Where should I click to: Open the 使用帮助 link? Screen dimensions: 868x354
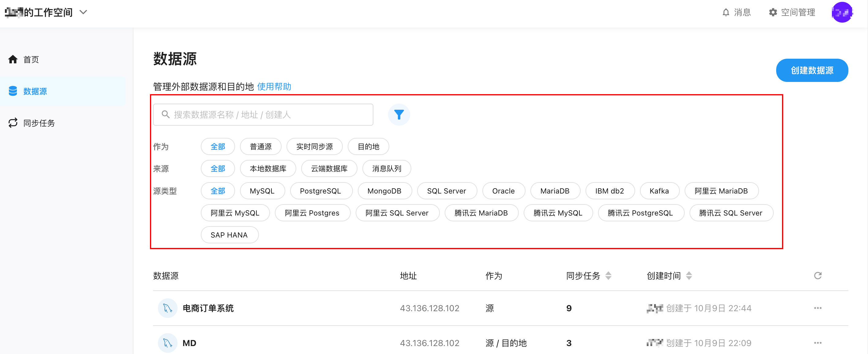pos(274,87)
